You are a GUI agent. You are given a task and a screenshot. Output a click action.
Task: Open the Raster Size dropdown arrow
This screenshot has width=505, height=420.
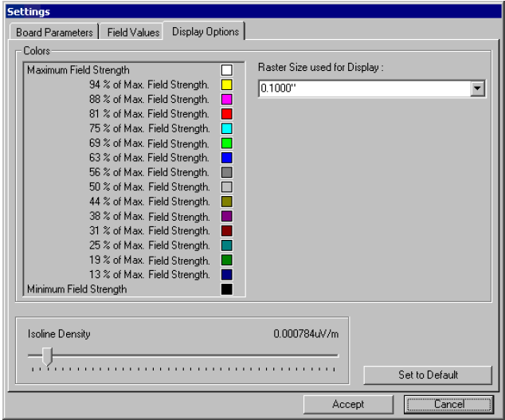pyautogui.click(x=477, y=88)
